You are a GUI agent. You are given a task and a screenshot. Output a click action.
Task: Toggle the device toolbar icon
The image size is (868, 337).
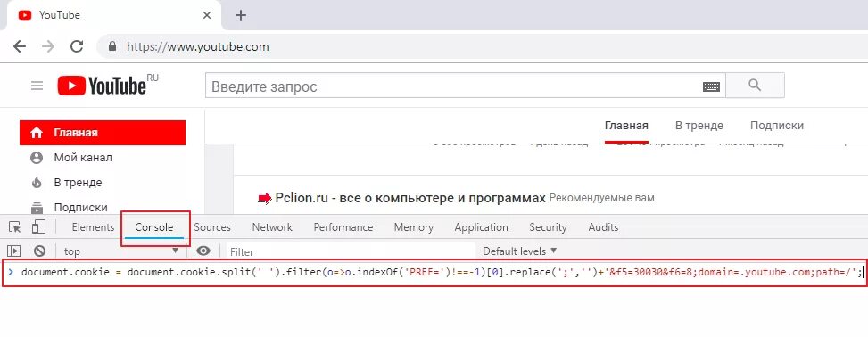point(38,226)
